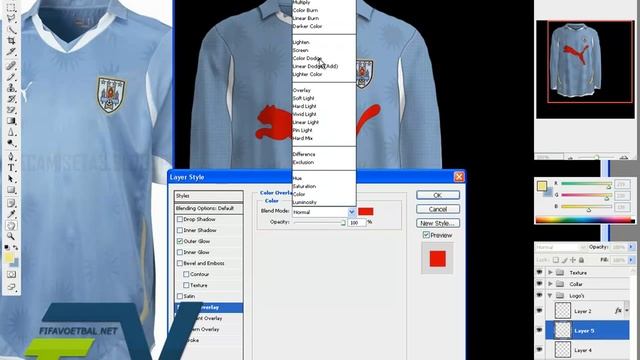The image size is (640, 360).
Task: Select the Notes tool
Action: click(11, 203)
